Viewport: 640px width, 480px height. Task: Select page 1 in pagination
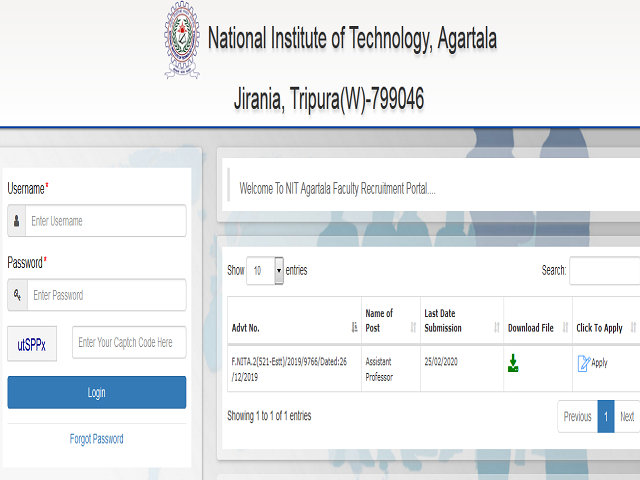pos(606,417)
